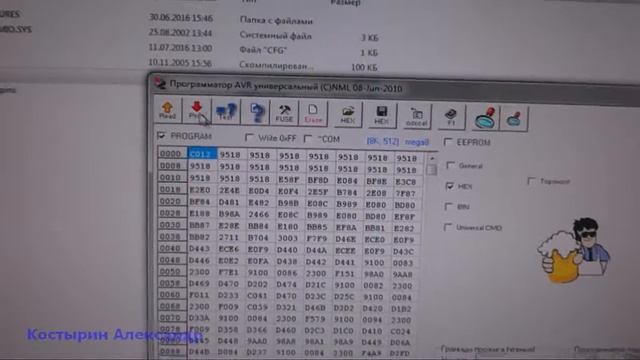This screenshot has height=360, width=640.
Task: Click the programmer window title bar icon
Action: tap(160, 83)
